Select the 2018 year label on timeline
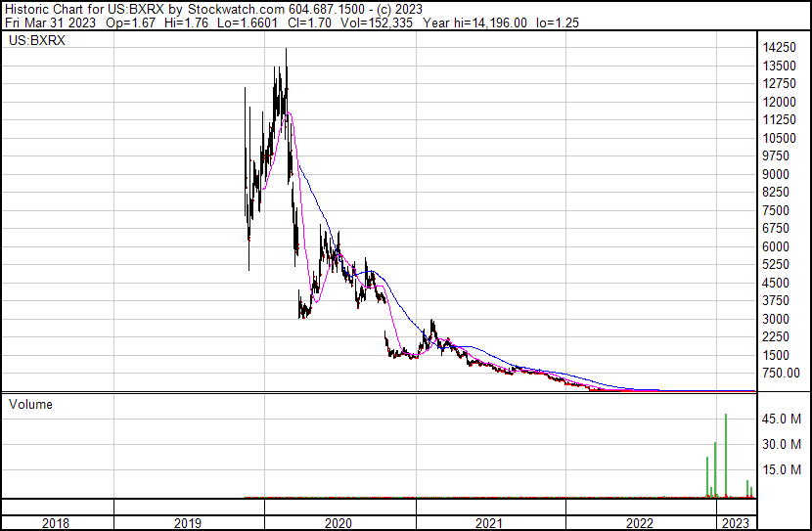This screenshot has height=531, width=812. (x=57, y=523)
